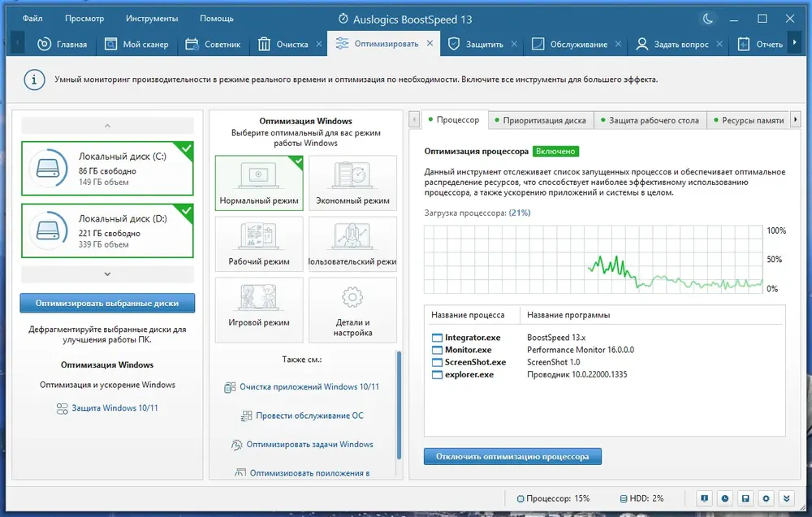Choose Экономный режим mode tile

(352, 183)
